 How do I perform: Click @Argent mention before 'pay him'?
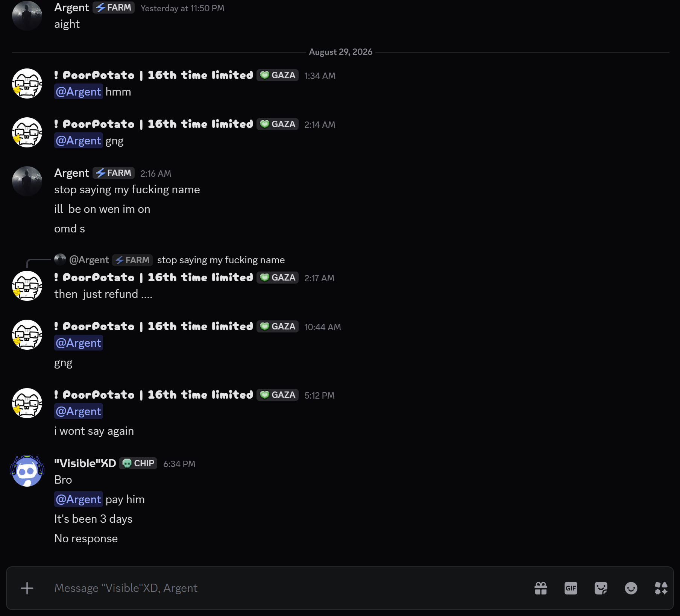[79, 499]
